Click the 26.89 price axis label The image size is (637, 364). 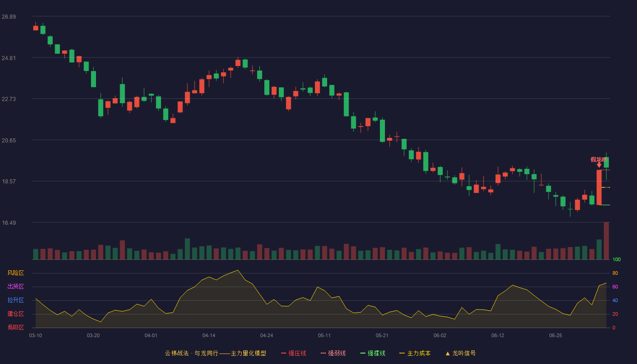point(9,17)
